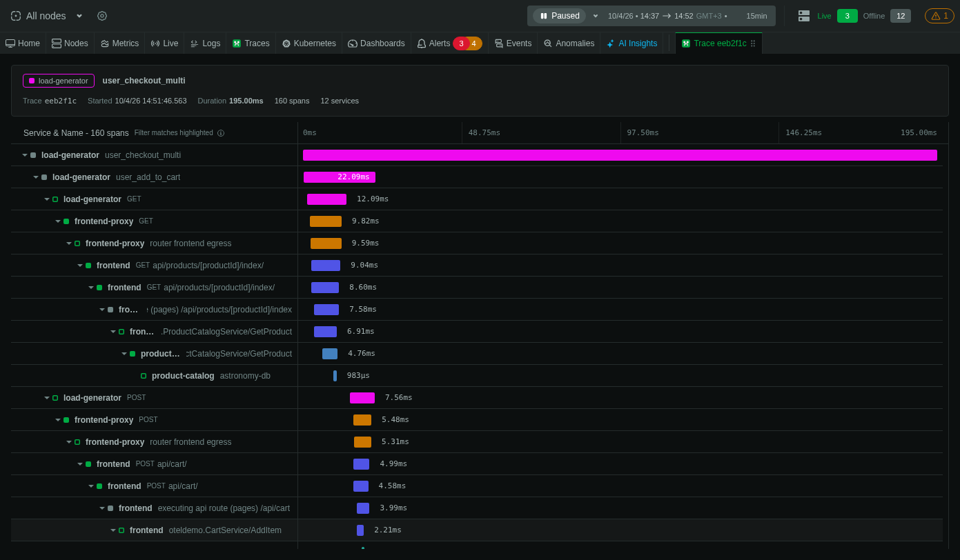
Task: Click the orange 9.82ms frontend-proxy bar
Action: pyautogui.click(x=326, y=221)
